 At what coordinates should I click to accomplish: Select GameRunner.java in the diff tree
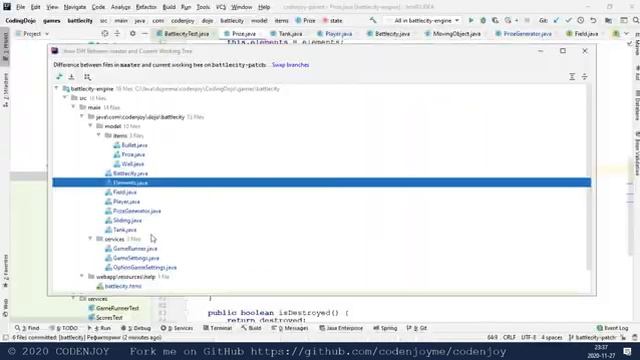(x=135, y=248)
